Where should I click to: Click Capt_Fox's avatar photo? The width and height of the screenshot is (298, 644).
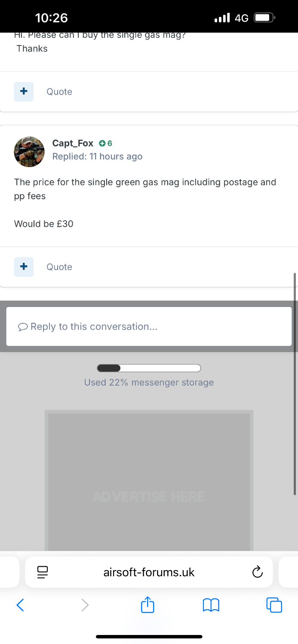click(29, 152)
